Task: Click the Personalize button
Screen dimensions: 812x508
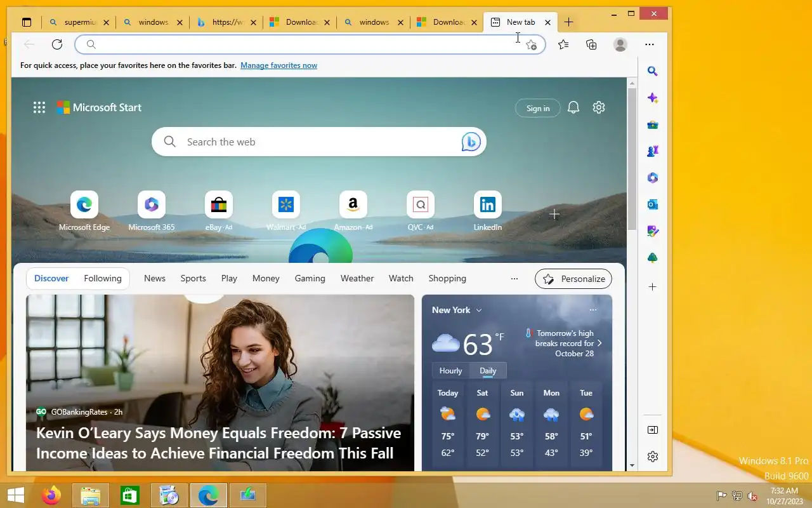Action: coord(573,278)
